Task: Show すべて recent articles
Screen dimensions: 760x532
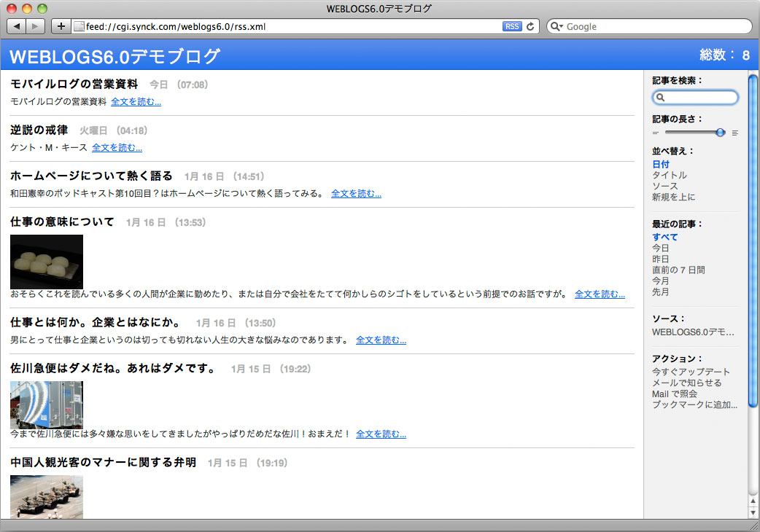Action: (x=665, y=237)
